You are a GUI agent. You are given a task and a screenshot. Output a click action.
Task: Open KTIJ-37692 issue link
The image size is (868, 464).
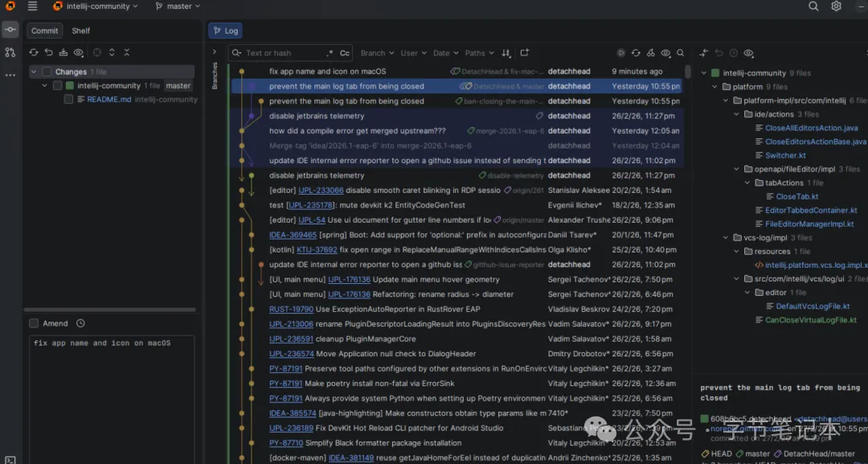(x=317, y=250)
